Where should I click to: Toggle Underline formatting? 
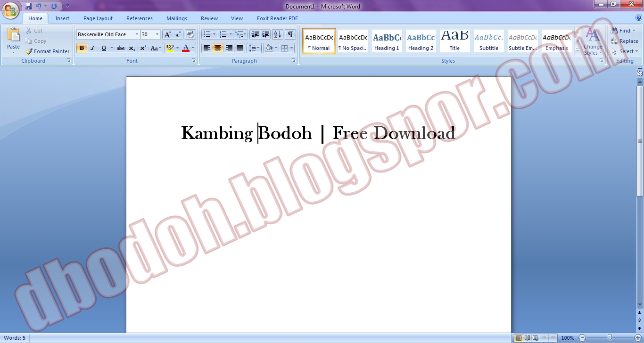[x=104, y=48]
